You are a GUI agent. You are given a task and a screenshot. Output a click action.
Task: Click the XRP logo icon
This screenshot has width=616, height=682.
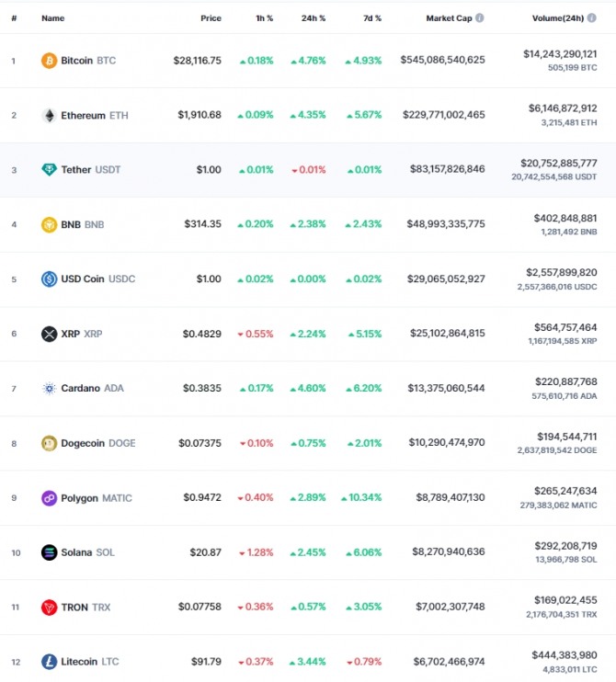click(x=49, y=334)
